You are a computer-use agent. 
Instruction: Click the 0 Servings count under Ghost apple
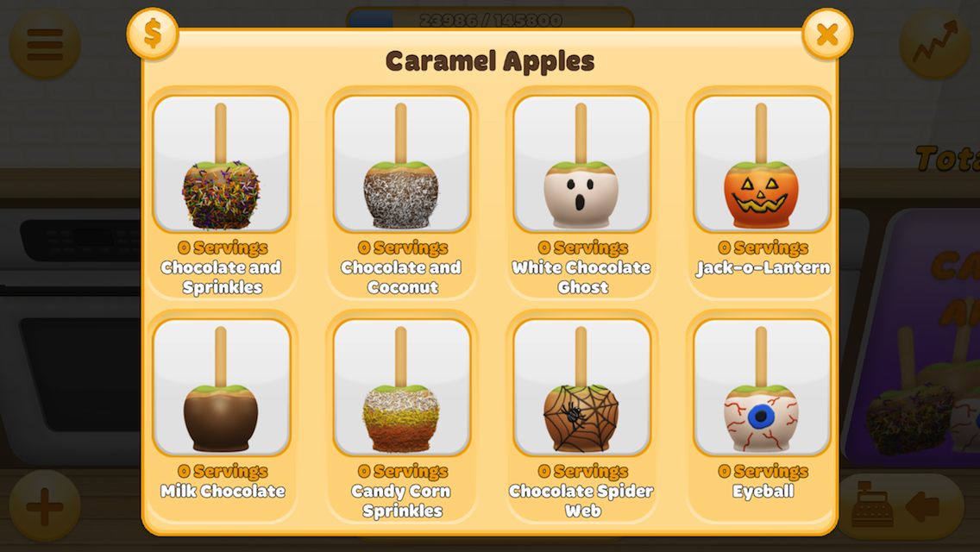pyautogui.click(x=583, y=248)
